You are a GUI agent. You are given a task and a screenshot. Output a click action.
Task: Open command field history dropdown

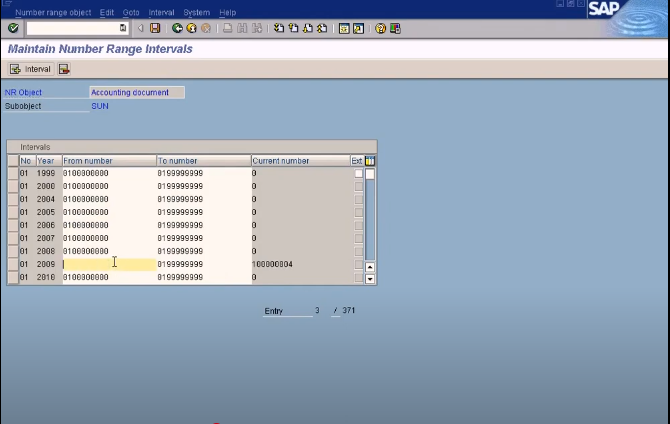coord(123,28)
